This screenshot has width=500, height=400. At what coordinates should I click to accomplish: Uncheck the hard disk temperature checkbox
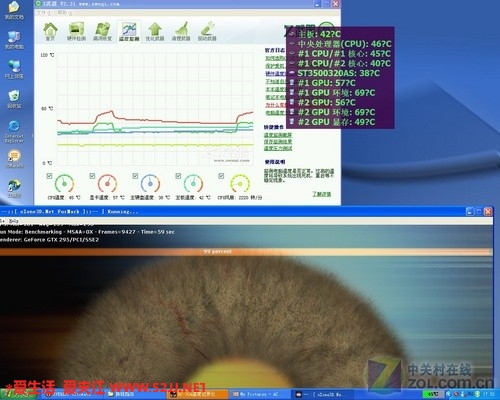coord(135,176)
